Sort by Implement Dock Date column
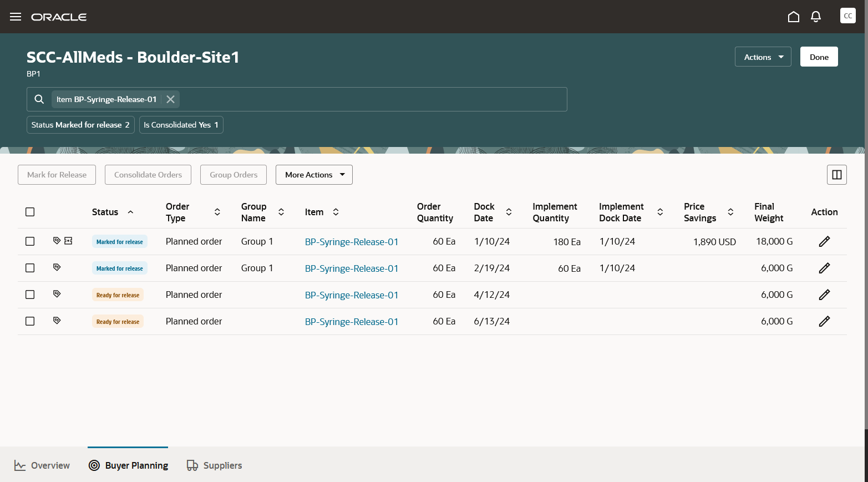Image resolution: width=868 pixels, height=482 pixels. click(661, 212)
